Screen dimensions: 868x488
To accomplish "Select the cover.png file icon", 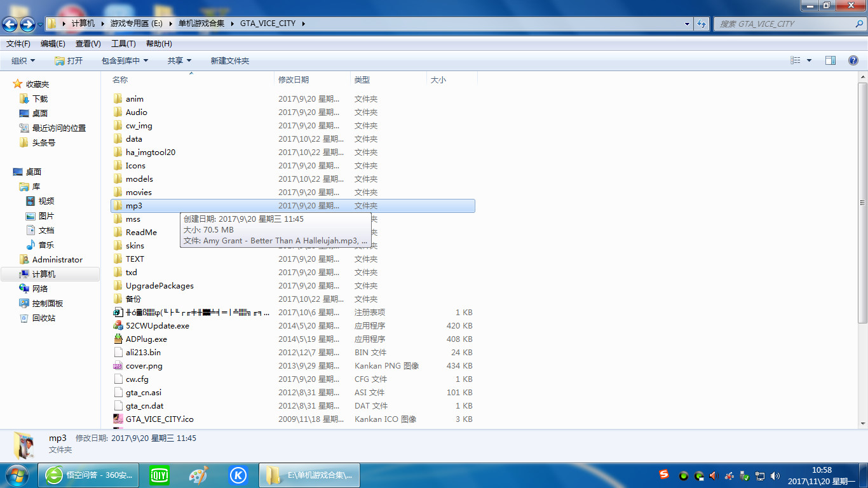I will tap(118, 365).
